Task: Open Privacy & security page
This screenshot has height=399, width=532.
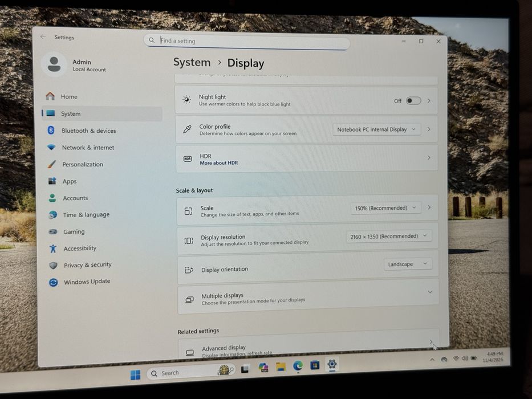Action: (x=88, y=265)
